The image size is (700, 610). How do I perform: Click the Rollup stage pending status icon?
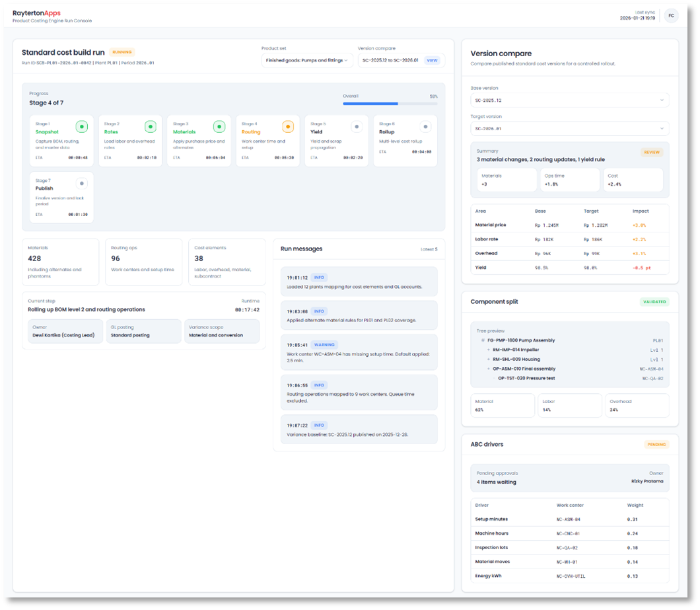[x=425, y=126]
